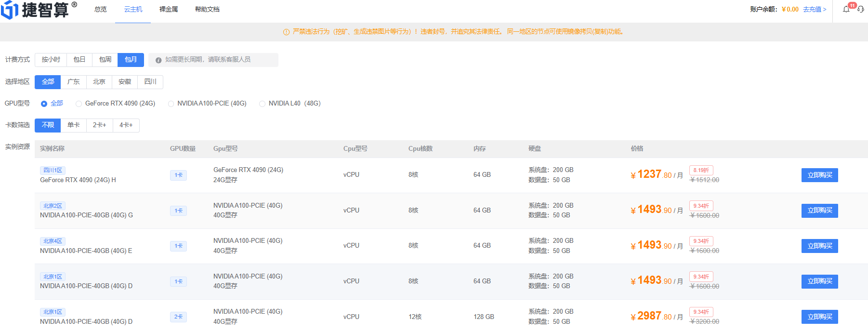Set card count filter to 不限

click(48, 125)
